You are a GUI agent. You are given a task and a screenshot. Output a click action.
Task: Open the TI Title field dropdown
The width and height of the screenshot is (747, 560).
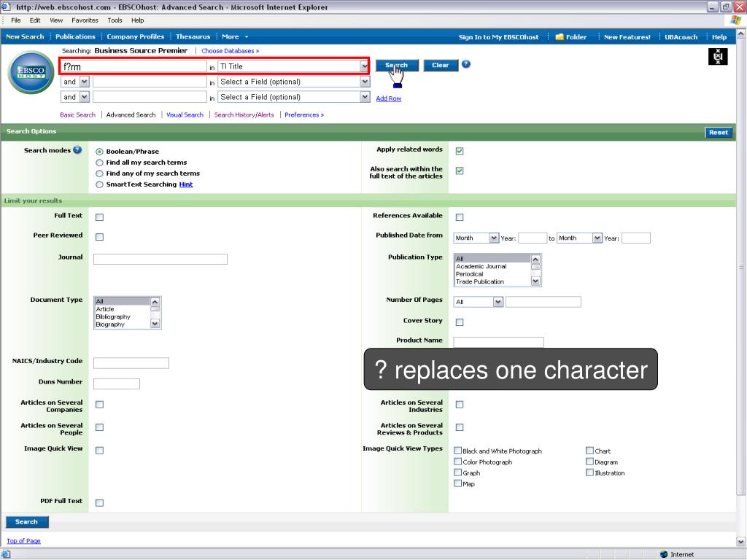(365, 66)
